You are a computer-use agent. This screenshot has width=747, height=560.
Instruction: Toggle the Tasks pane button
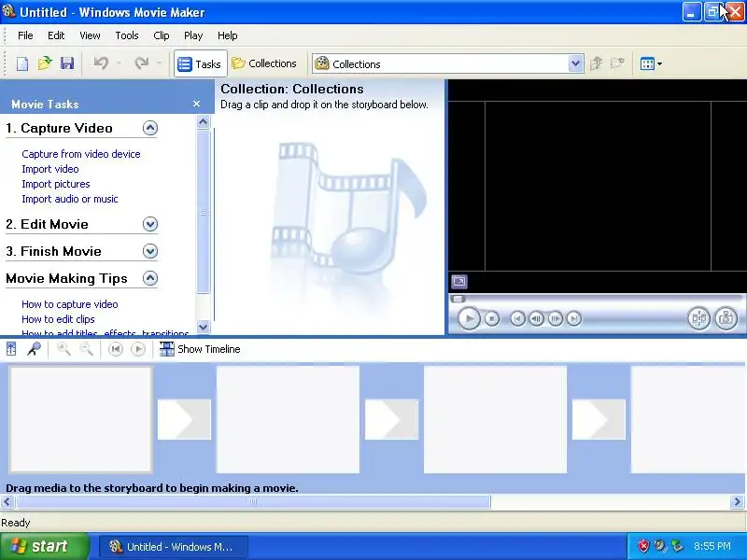tap(200, 63)
